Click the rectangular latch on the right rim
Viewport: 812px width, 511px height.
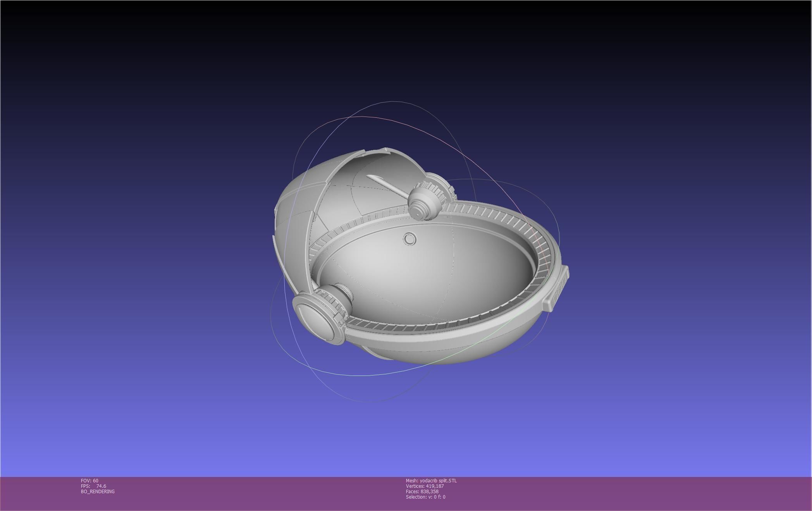pyautogui.click(x=556, y=288)
